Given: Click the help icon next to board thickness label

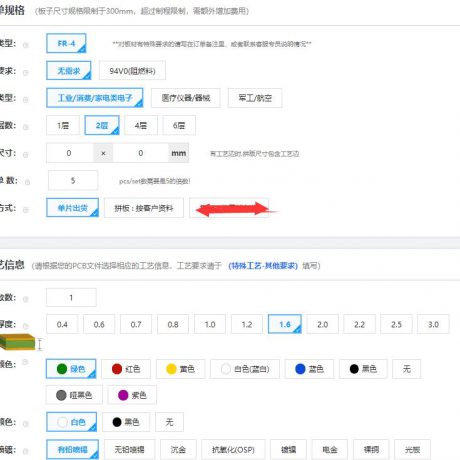Looking at the screenshot, I should 25,326.
